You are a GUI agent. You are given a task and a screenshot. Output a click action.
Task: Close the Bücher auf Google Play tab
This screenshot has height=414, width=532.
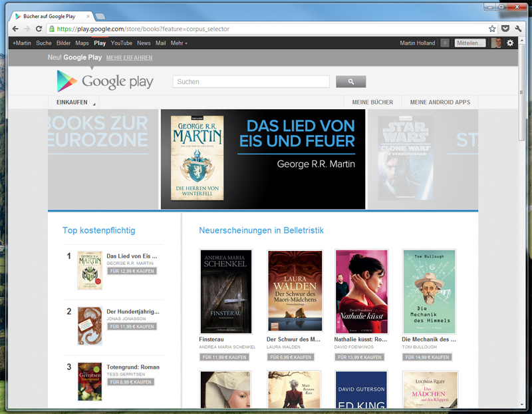(x=88, y=16)
